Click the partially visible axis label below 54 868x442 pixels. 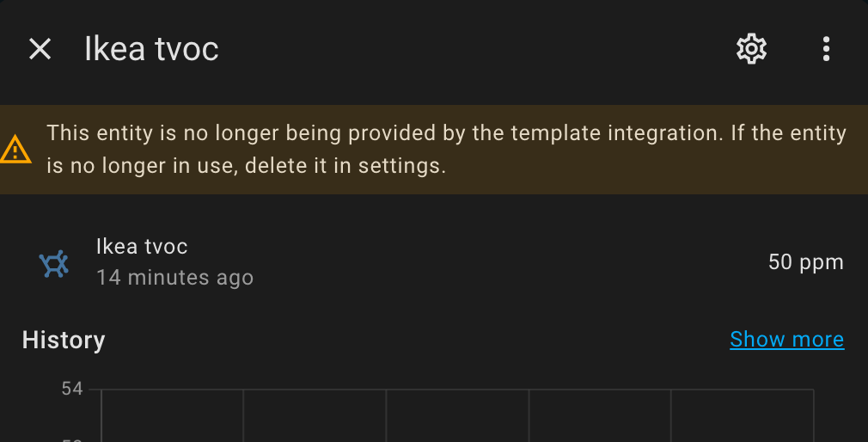tap(72, 439)
